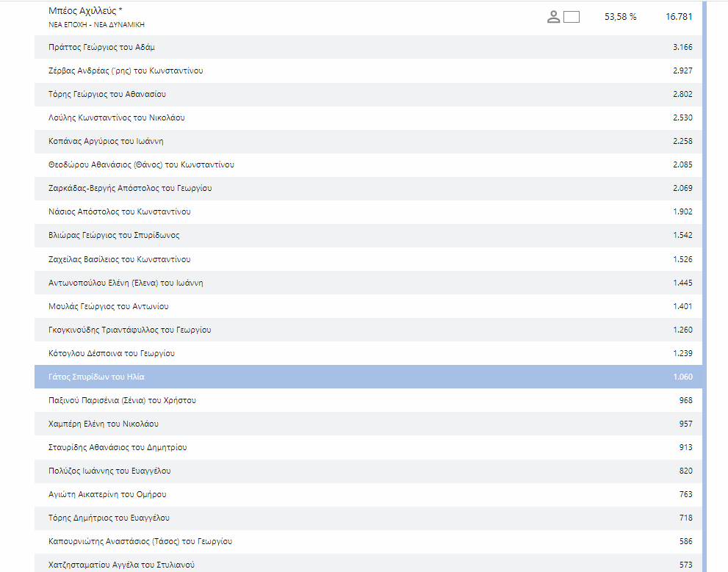Click the person icon beside Μπέος Αχιλλεύς
The width and height of the screenshot is (728, 572).
tap(554, 17)
